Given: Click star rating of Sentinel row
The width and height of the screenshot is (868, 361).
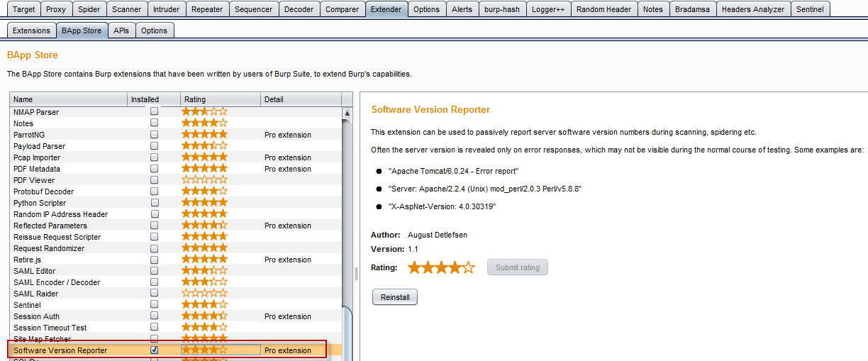Looking at the screenshot, I should (205, 304).
